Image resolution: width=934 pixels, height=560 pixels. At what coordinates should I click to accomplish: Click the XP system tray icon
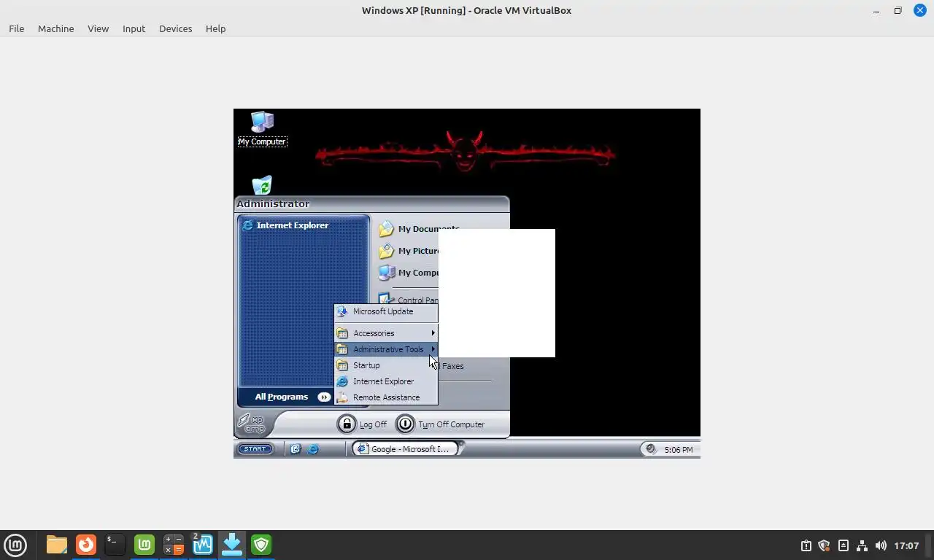[651, 449]
